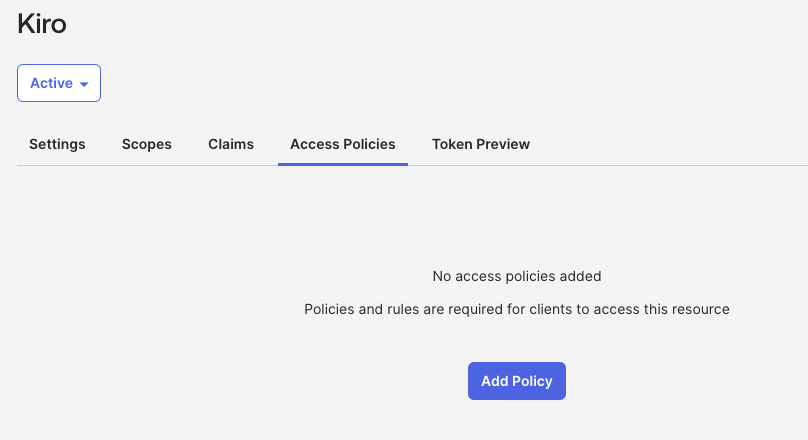
Task: Switch to the Settings tab
Action: click(57, 144)
